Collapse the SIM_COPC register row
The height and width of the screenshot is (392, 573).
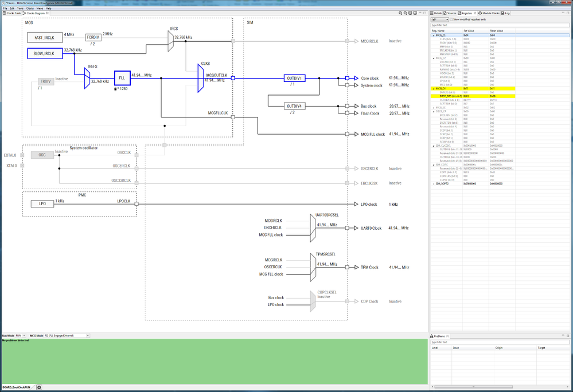click(x=434, y=164)
